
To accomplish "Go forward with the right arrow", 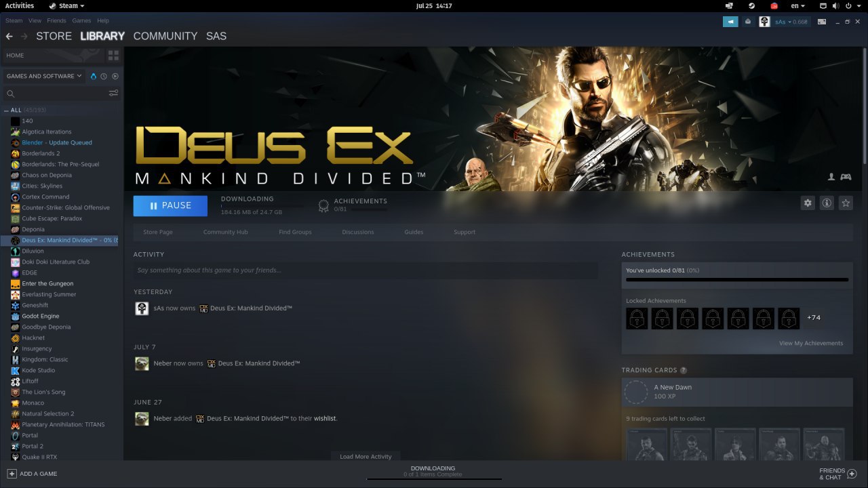I will tap(24, 36).
